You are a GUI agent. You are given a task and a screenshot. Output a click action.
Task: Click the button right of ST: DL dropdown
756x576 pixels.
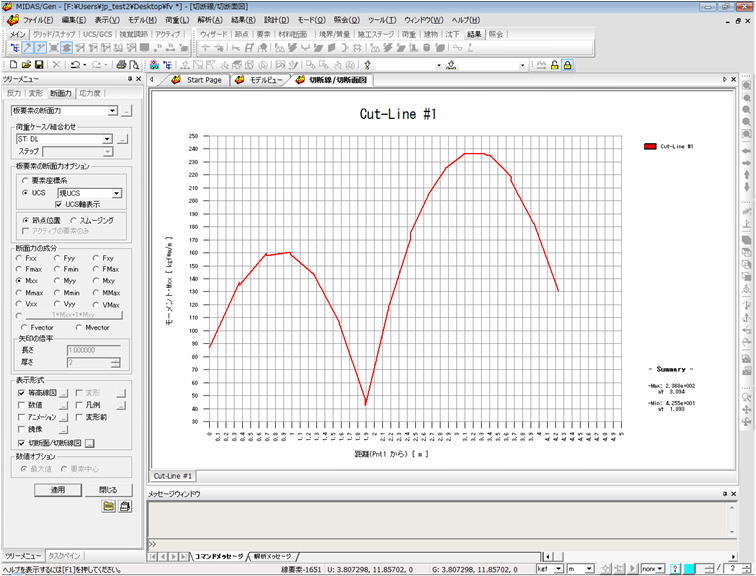[123, 139]
